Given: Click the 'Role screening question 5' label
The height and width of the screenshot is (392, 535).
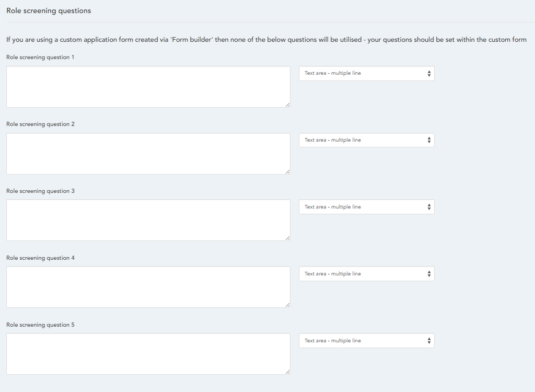Looking at the screenshot, I should click(x=40, y=325).
